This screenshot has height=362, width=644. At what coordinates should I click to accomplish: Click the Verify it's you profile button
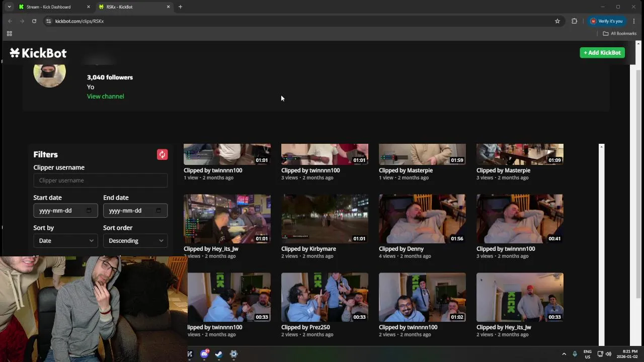point(607,21)
